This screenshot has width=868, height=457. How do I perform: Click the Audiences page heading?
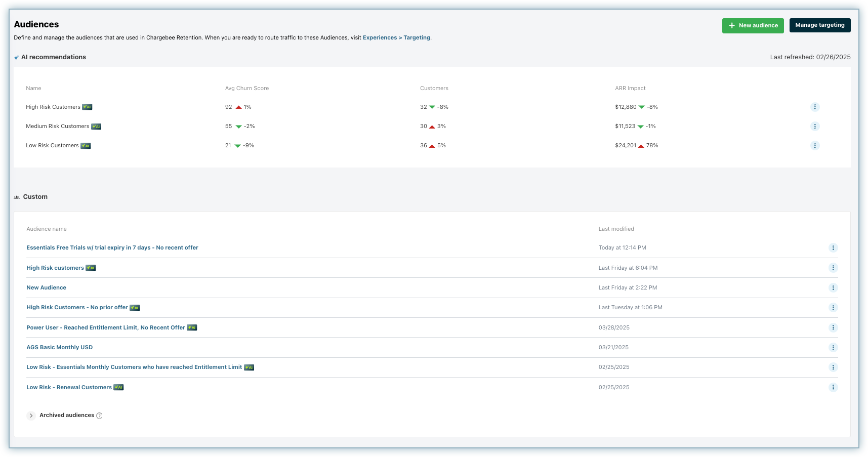(x=36, y=24)
